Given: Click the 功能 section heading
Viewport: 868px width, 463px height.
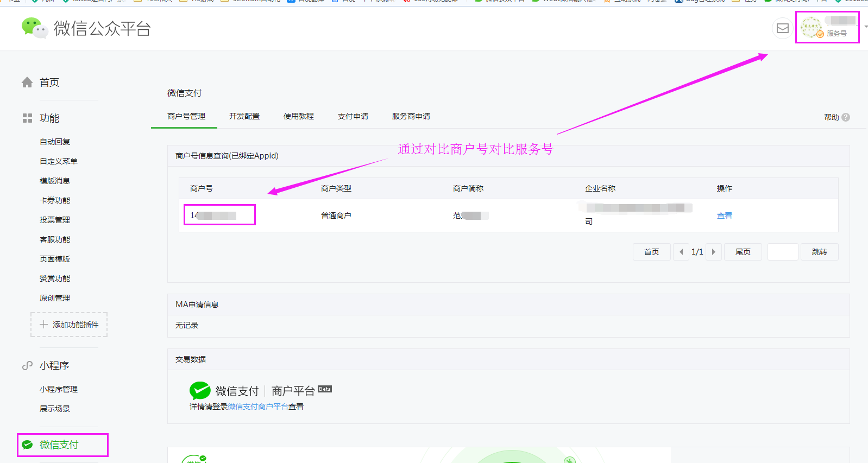Looking at the screenshot, I should pyautogui.click(x=49, y=118).
